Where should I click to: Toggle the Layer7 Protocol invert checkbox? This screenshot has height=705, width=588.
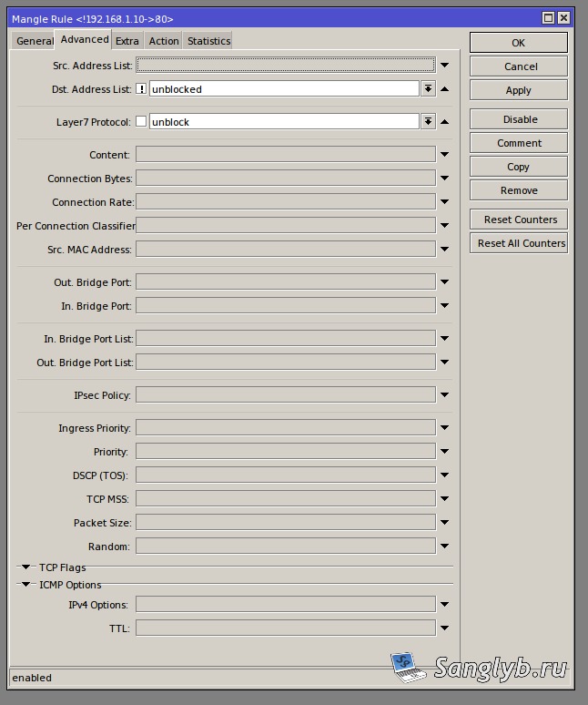(141, 121)
